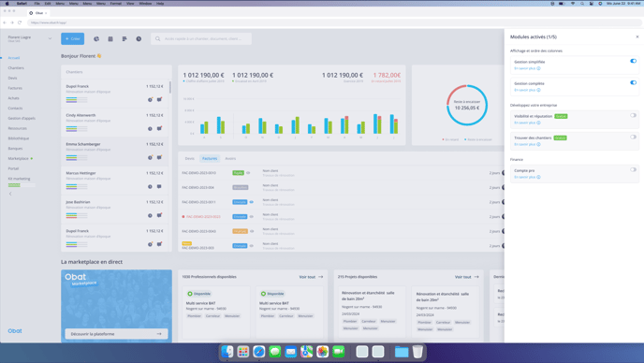This screenshot has height=363, width=644.
Task: Toggle the blue eye icon on FAC-DEMO-2023-0011
Action: 252,202
